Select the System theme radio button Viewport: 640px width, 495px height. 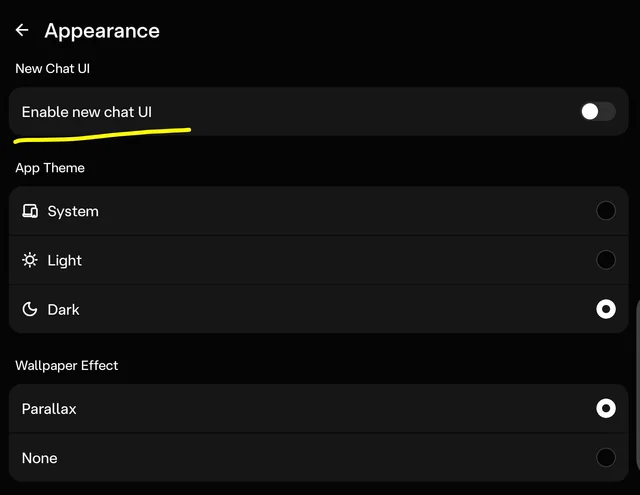coord(605,211)
